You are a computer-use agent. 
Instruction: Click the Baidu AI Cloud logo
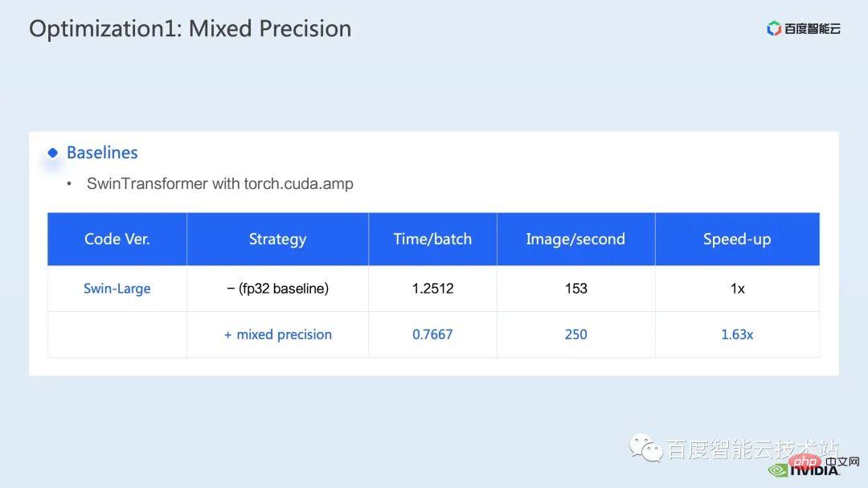(x=803, y=28)
